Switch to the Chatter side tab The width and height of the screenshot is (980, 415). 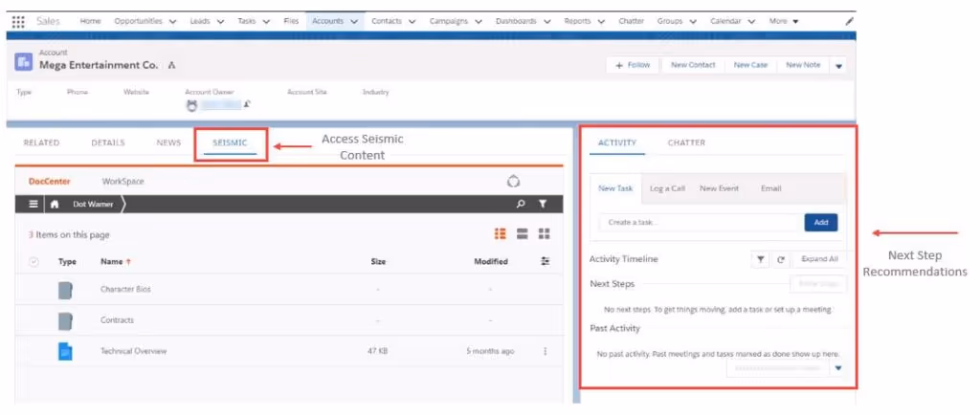coord(686,142)
